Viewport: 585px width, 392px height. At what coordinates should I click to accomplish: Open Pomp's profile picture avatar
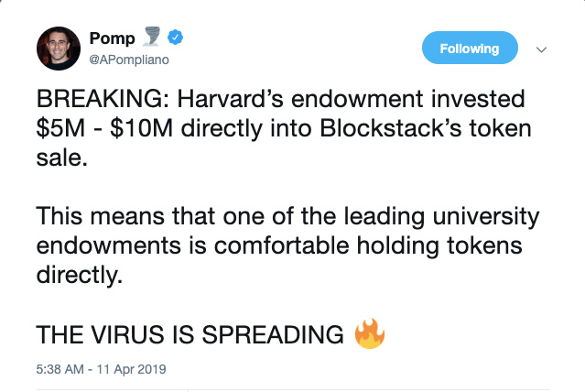tap(59, 49)
